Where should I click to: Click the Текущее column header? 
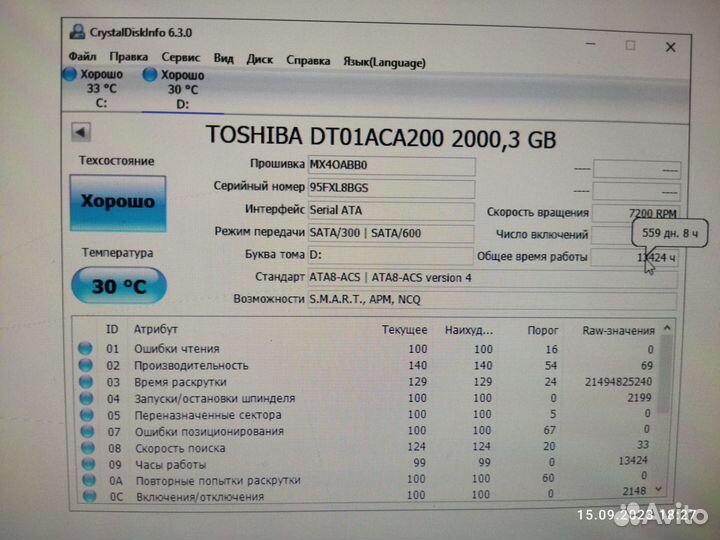point(405,330)
